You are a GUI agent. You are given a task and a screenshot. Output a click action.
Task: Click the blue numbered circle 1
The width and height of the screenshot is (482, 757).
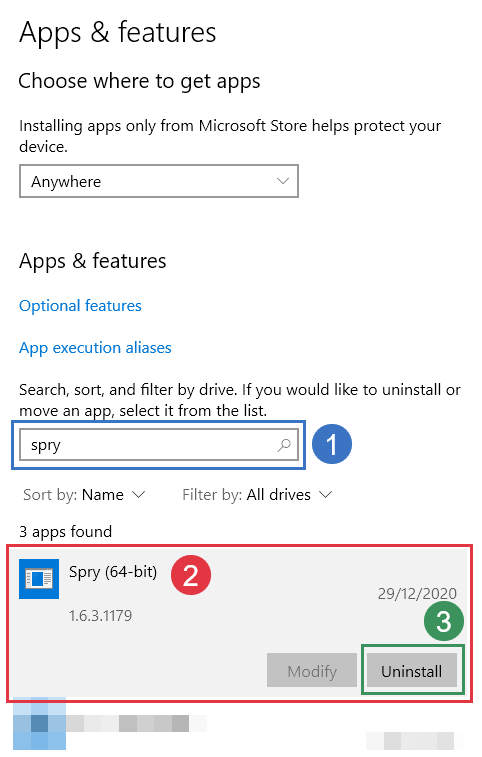click(x=332, y=444)
